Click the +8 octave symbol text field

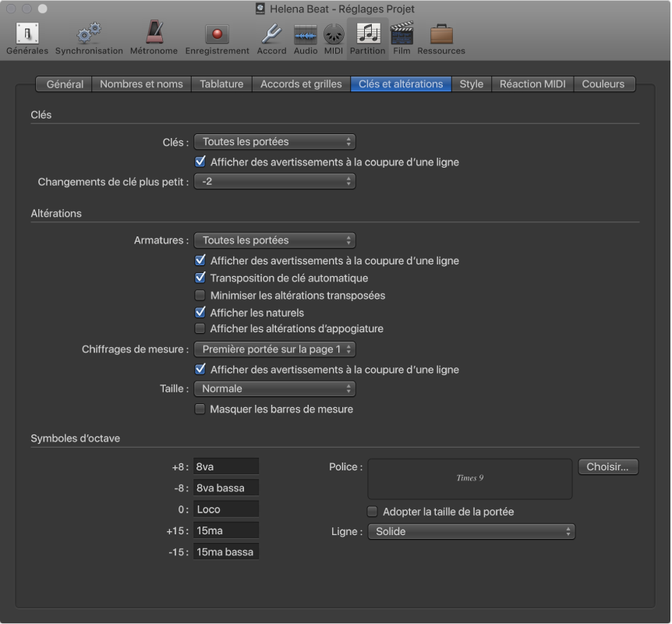(226, 467)
